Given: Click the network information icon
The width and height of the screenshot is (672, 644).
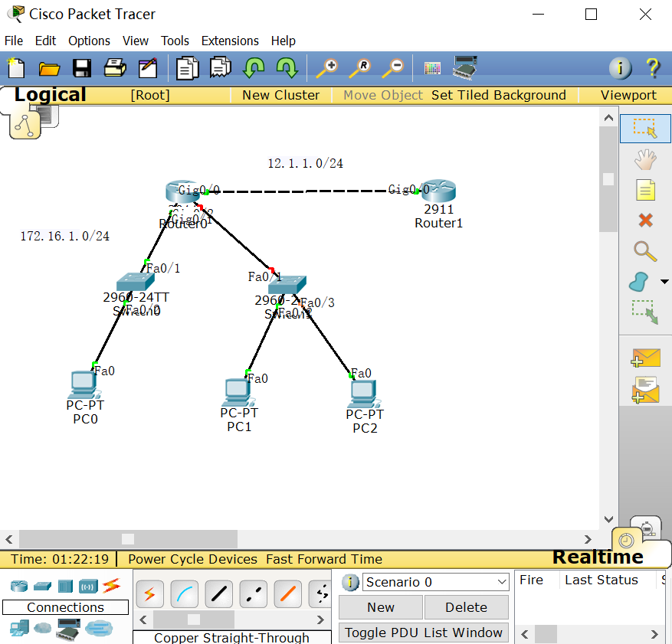Looking at the screenshot, I should tap(620, 68).
